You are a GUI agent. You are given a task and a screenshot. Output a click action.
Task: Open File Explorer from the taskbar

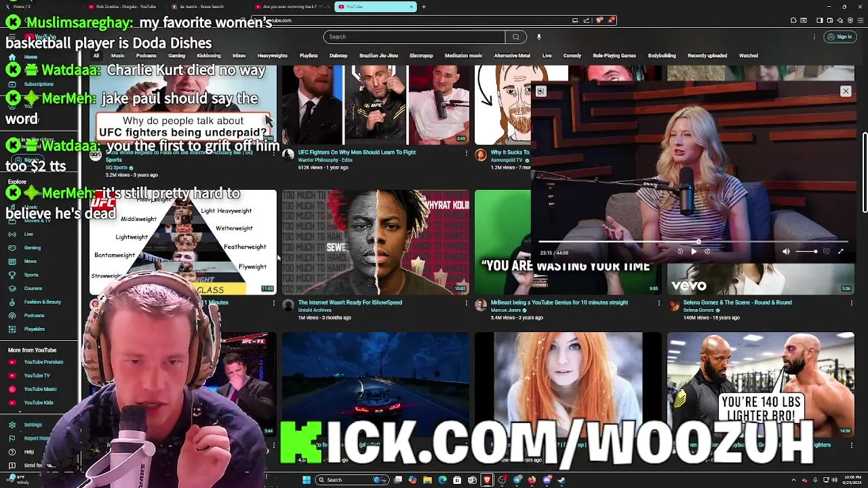[427, 480]
